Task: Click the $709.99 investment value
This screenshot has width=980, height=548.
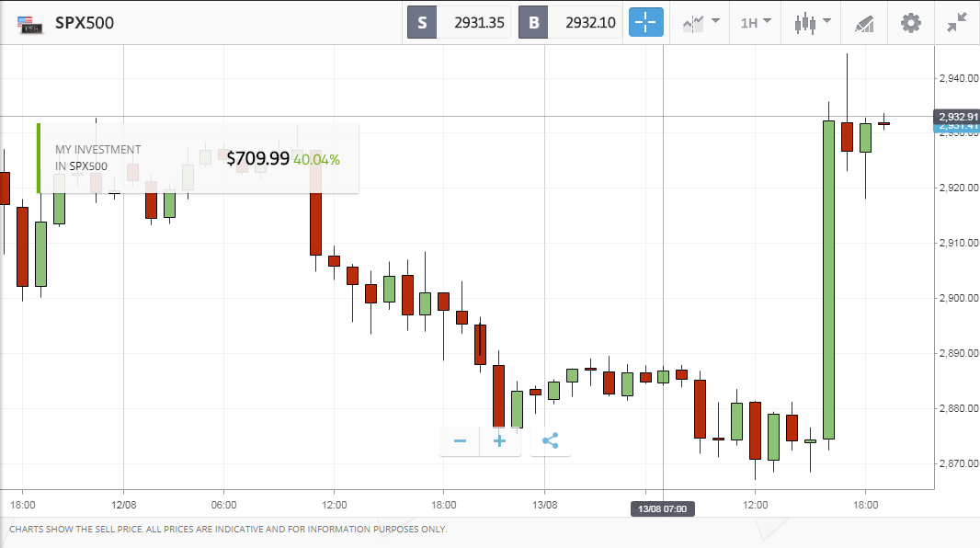Action: pyautogui.click(x=257, y=159)
